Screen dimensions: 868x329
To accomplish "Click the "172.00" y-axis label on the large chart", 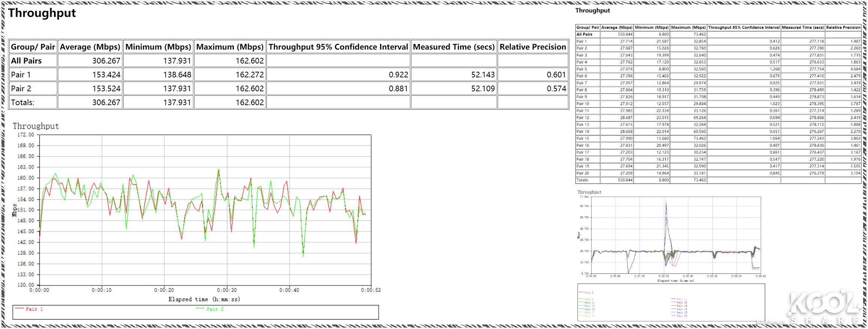I will [x=26, y=135].
